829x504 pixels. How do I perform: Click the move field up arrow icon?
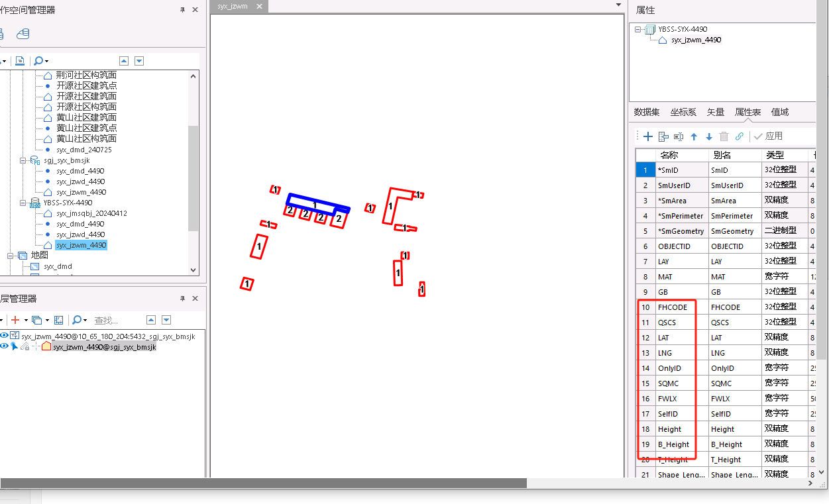tap(694, 136)
